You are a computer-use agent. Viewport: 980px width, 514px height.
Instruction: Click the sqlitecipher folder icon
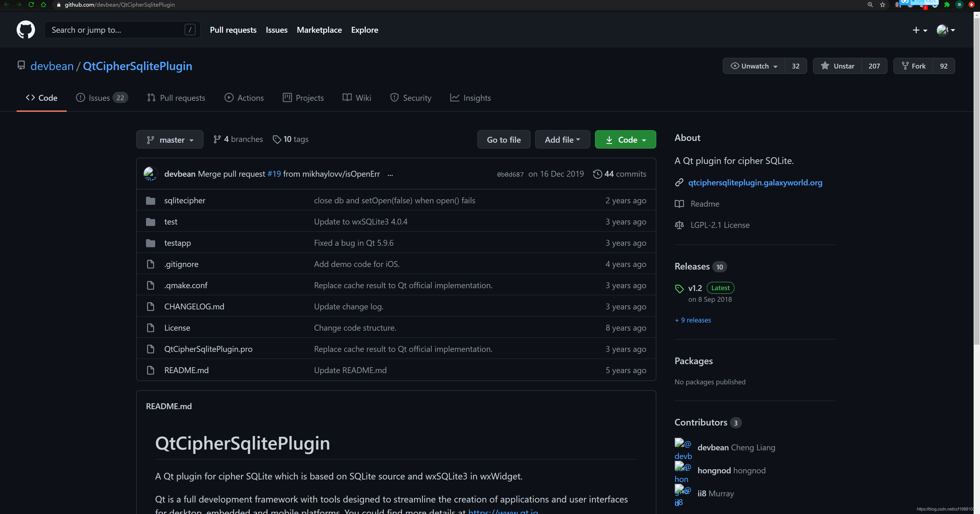pos(151,200)
